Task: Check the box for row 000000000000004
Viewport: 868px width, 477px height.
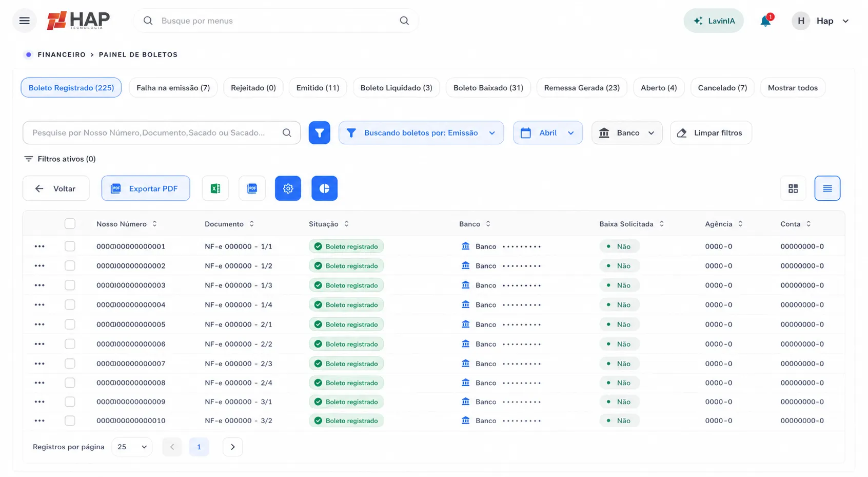Action: tap(70, 305)
